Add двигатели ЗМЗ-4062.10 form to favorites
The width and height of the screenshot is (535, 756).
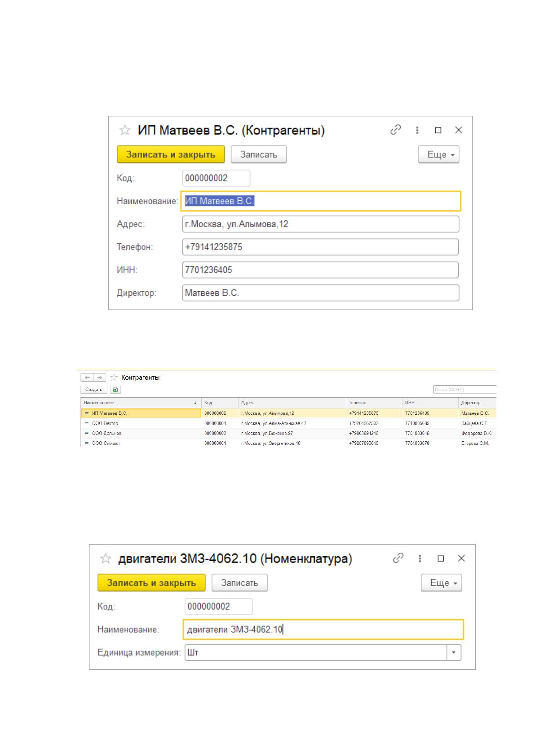[x=105, y=558]
